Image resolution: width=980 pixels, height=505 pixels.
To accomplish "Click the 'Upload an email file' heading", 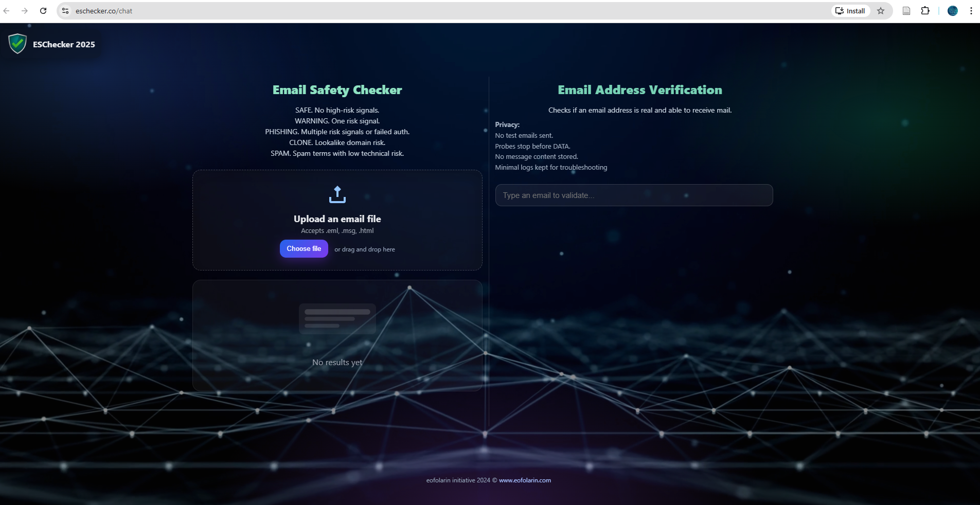I will click(337, 219).
